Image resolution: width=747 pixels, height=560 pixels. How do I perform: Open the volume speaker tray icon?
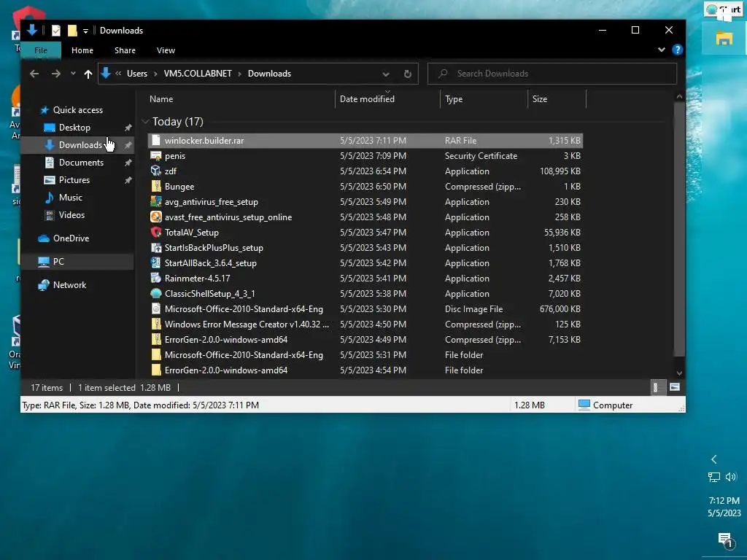click(731, 477)
